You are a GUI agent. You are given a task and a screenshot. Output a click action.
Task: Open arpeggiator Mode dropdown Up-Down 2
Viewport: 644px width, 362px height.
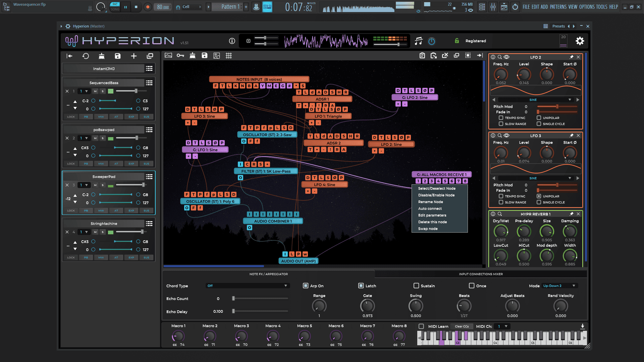point(559,286)
